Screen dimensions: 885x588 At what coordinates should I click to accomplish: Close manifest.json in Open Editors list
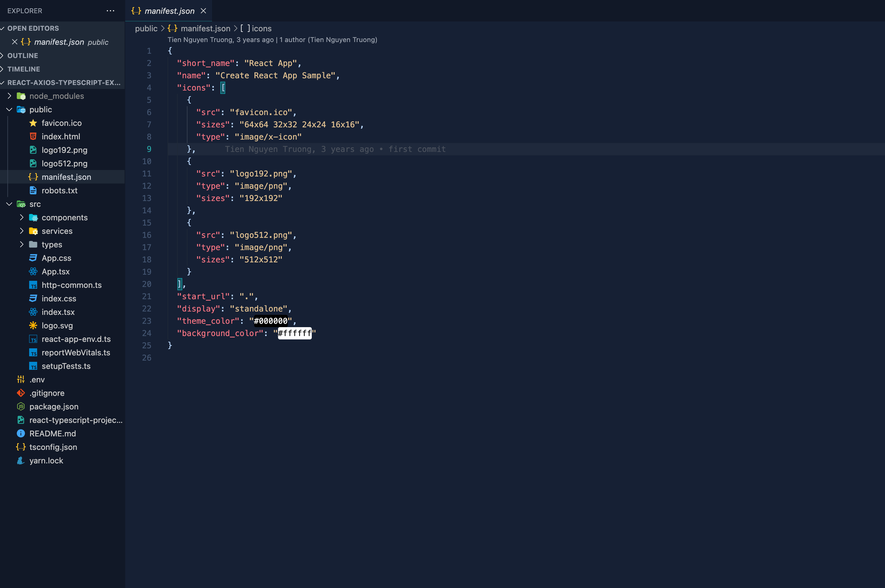(15, 42)
